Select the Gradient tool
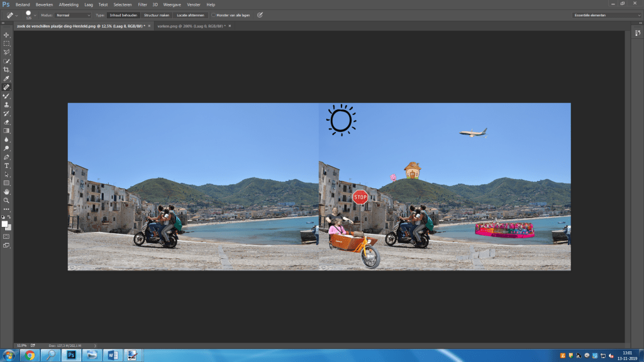Viewport: 644px width, 362px height. (6, 131)
